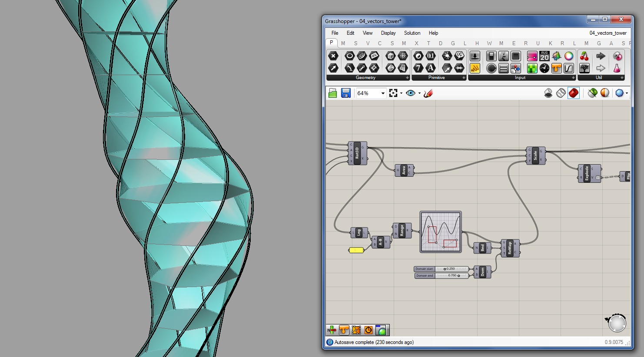Enable wireframe preview mode
Screen dimensions: 644x357
[561, 93]
